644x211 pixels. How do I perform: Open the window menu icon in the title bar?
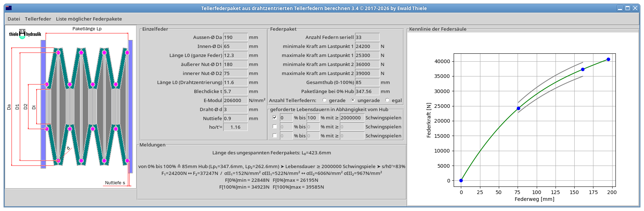[x=9, y=8]
